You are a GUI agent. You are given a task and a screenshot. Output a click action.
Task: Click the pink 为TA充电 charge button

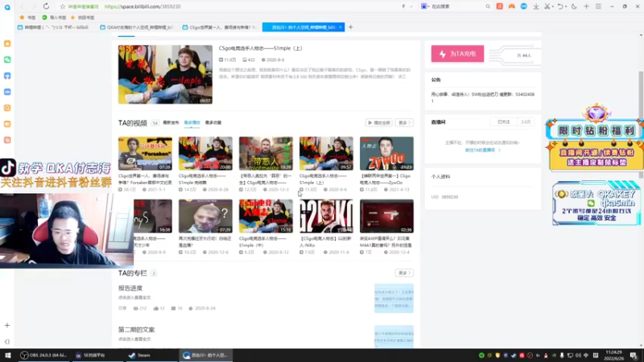point(457,54)
